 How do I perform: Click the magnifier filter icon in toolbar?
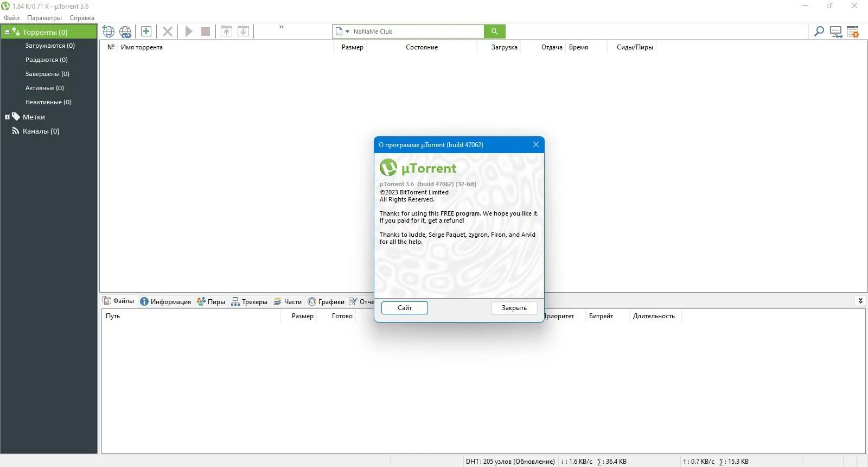(819, 31)
